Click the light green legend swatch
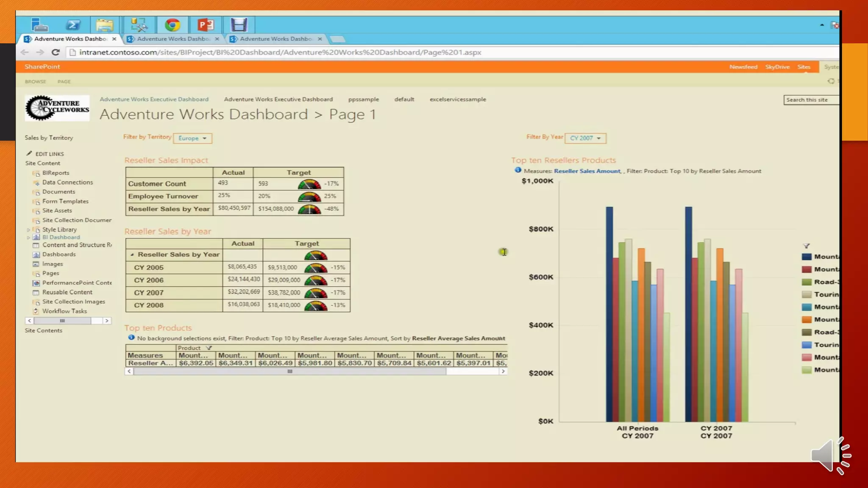The width and height of the screenshot is (868, 488). pos(807,370)
